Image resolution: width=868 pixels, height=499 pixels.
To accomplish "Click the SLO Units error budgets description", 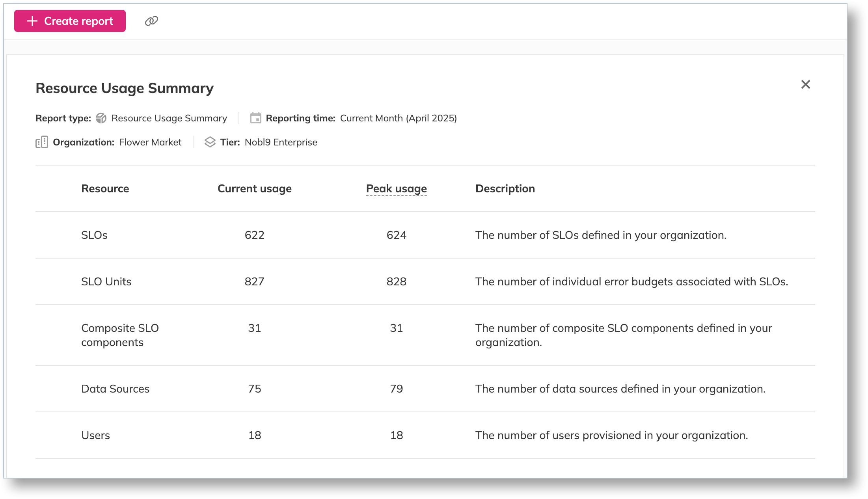I will point(632,282).
